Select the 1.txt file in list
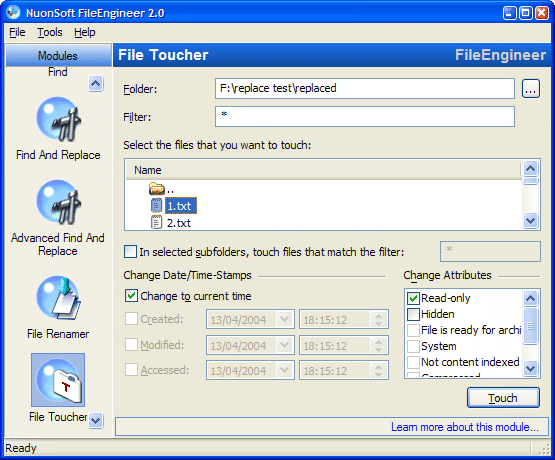 pos(181,206)
